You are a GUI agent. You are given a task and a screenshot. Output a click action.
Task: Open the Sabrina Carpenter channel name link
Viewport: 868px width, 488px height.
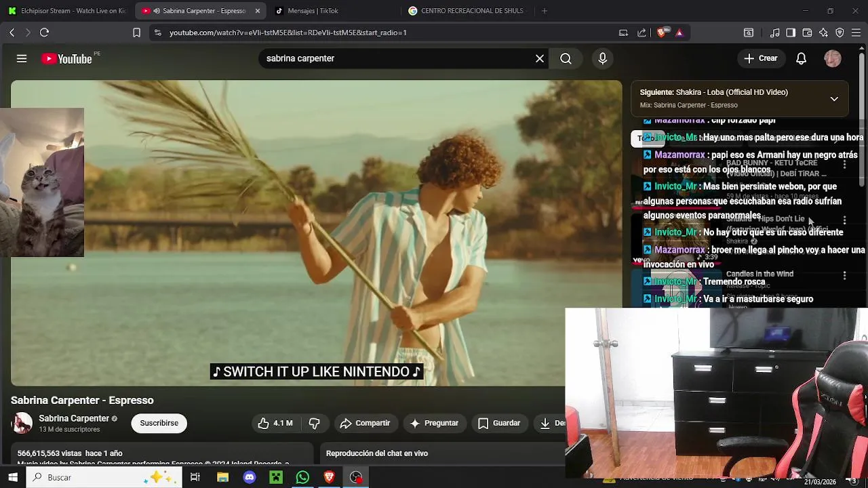coord(74,419)
